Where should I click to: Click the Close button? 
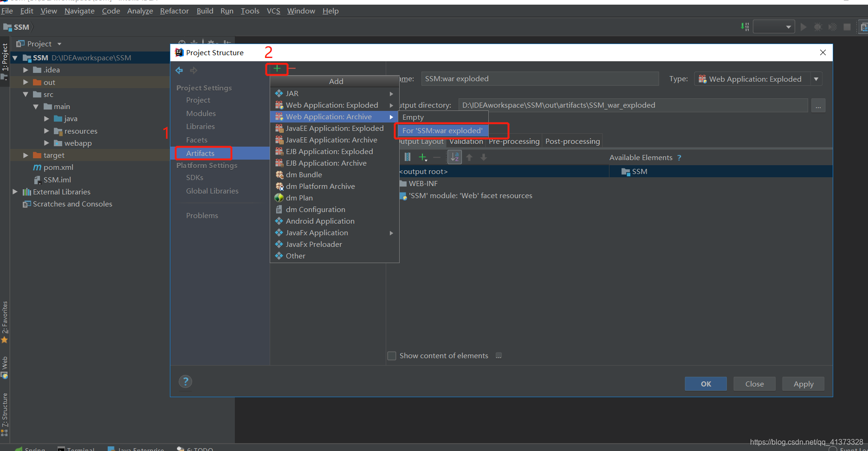point(754,384)
